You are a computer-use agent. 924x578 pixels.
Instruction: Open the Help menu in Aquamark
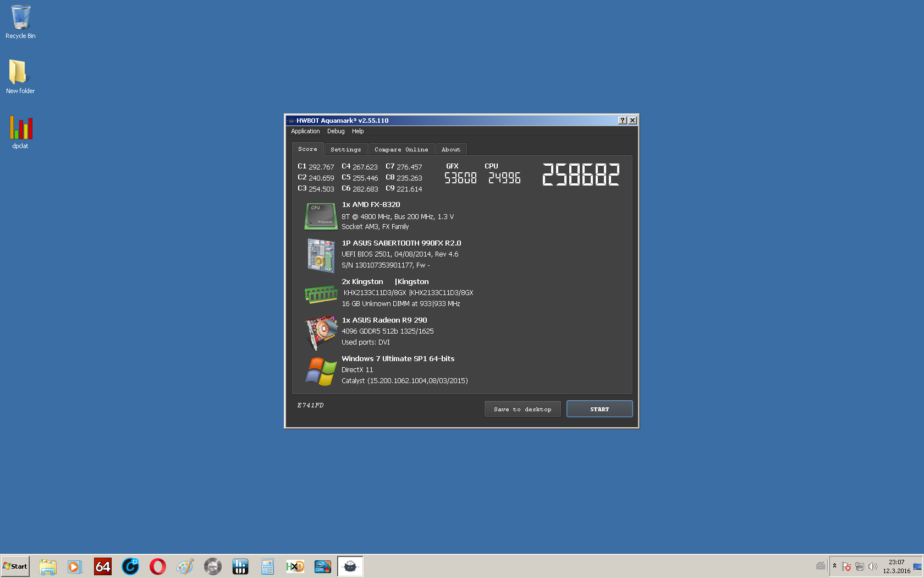point(358,131)
